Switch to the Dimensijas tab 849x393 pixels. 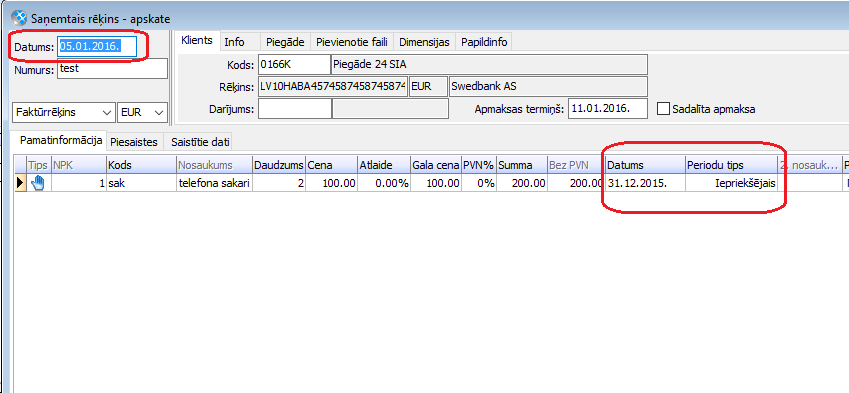(424, 42)
